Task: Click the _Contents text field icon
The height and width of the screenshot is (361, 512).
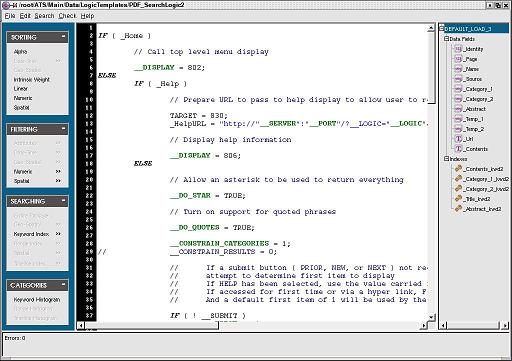Action: pyautogui.click(x=458, y=149)
